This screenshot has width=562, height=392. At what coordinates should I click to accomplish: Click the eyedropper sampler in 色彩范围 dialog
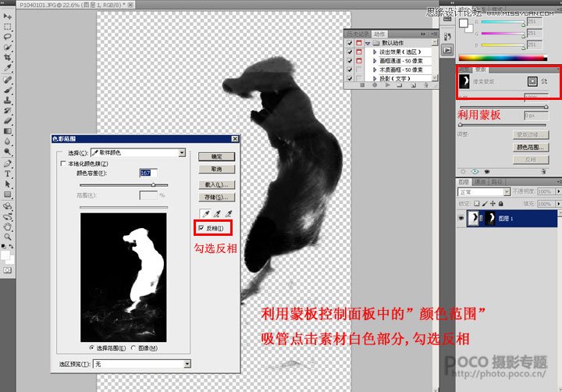point(205,213)
